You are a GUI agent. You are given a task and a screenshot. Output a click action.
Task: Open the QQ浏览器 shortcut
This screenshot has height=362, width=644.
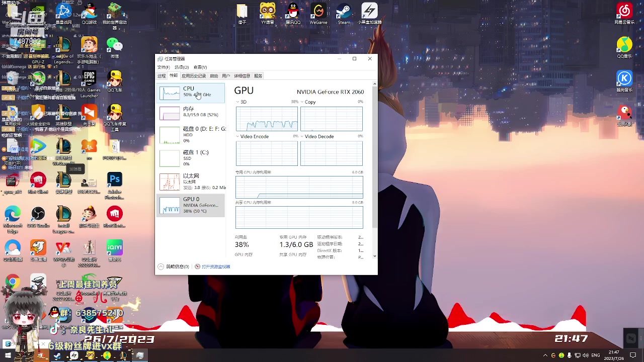[13, 250]
